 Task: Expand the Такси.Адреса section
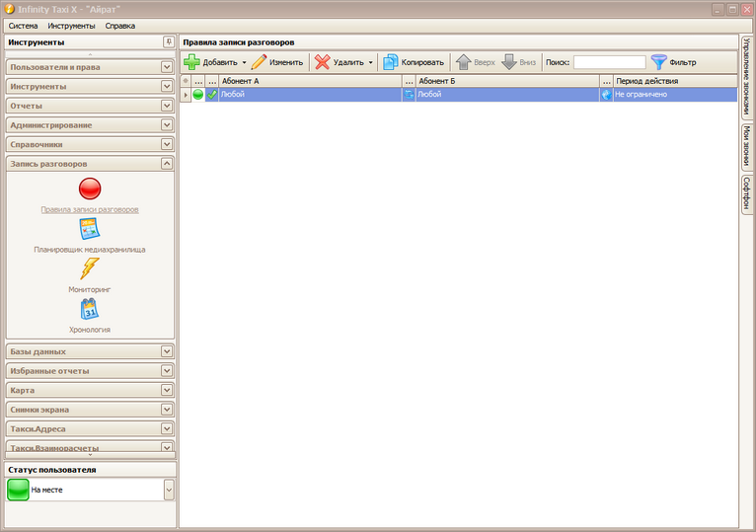167,428
